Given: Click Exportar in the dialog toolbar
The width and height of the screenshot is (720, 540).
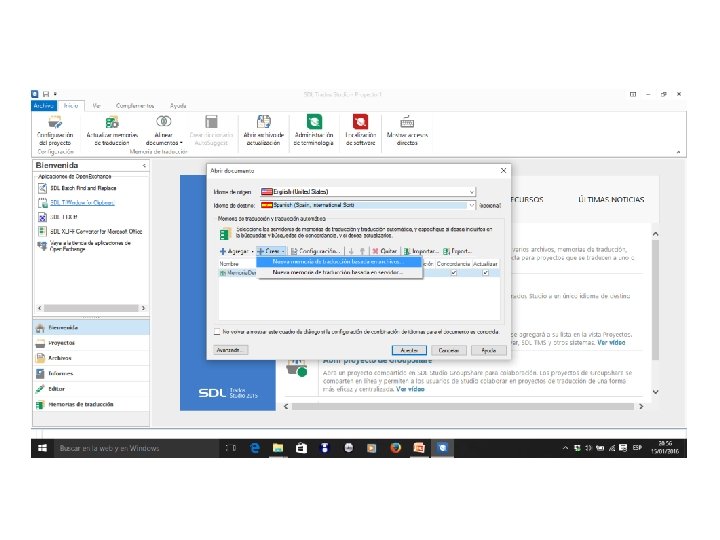Looking at the screenshot, I should [458, 251].
